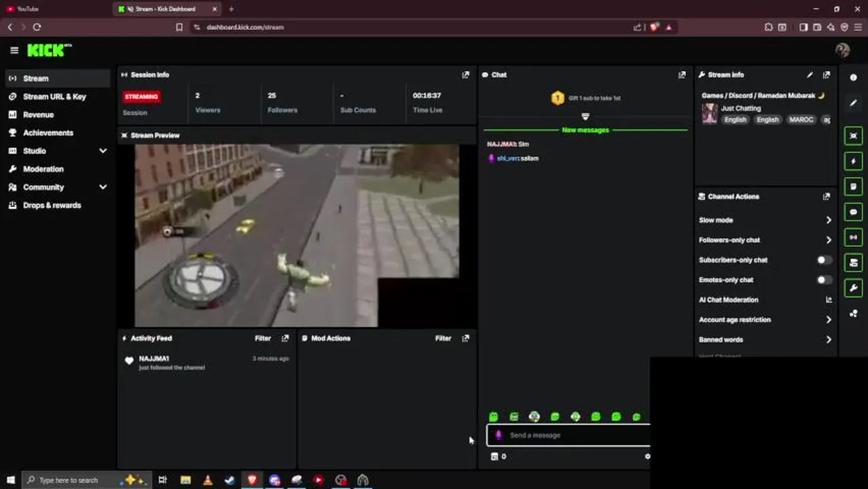Open VLC from the taskbar
868x489 pixels.
click(208, 480)
